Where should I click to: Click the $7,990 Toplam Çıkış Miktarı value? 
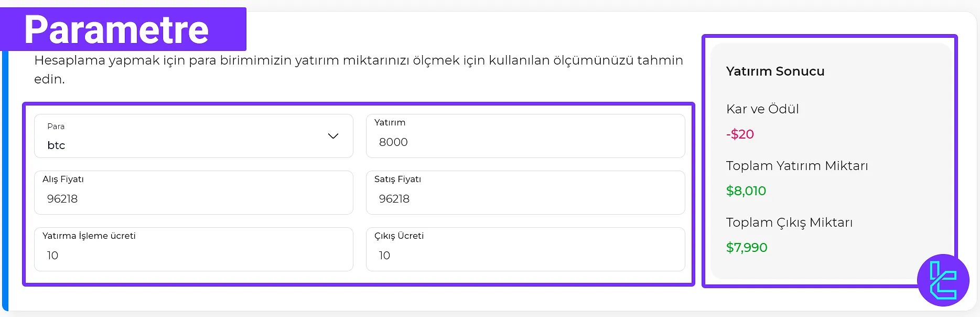[x=747, y=247]
